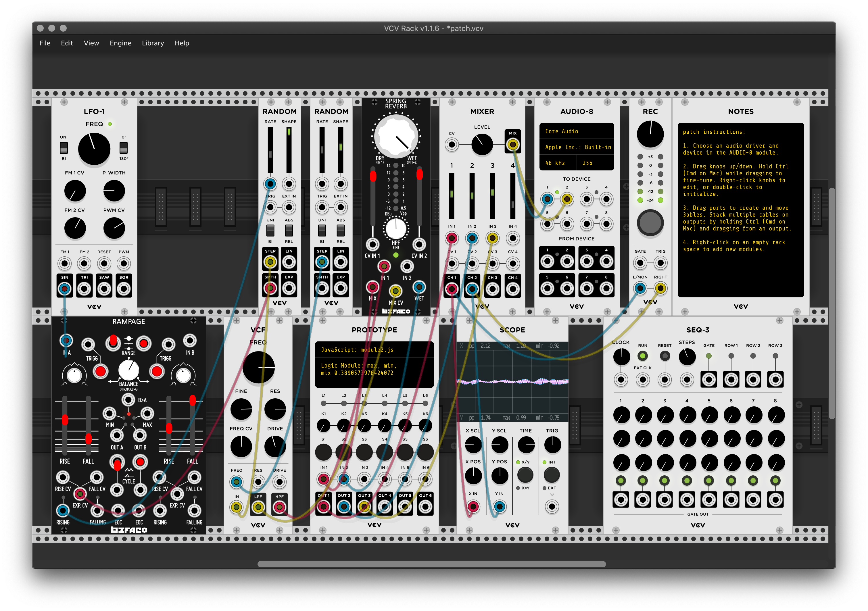The image size is (868, 611).
Task: Click the LFO-1 SIN output jack
Action: [65, 289]
